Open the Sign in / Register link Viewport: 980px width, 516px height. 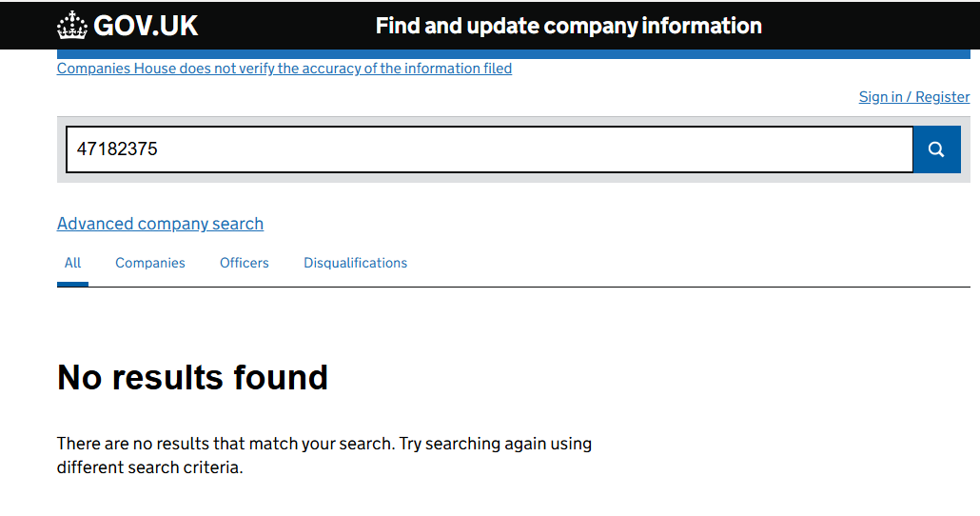914,97
